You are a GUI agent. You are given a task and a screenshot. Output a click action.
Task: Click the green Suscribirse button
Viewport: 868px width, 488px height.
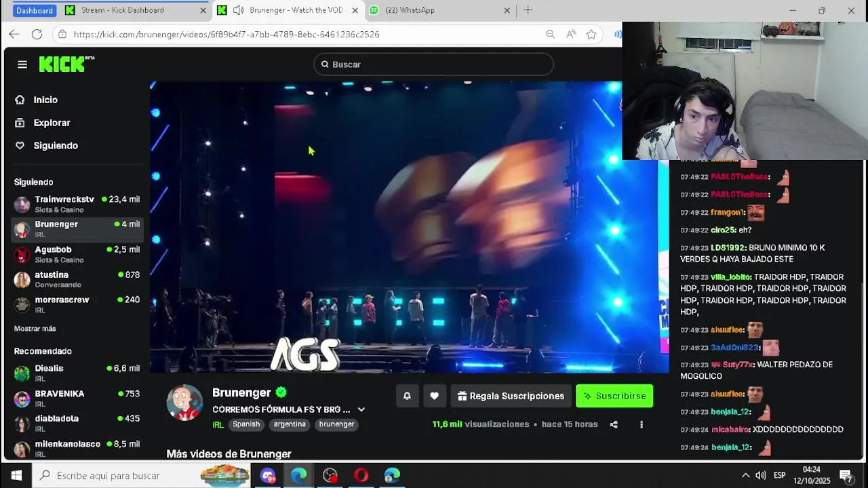click(614, 396)
